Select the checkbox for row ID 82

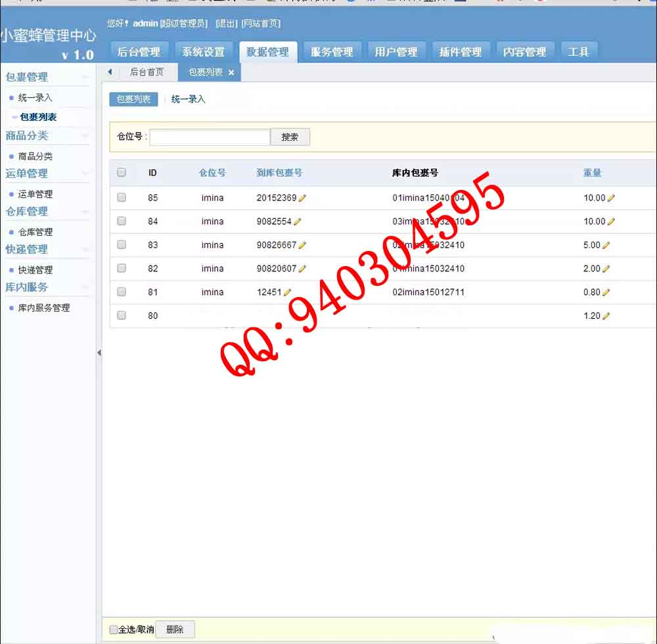[122, 268]
